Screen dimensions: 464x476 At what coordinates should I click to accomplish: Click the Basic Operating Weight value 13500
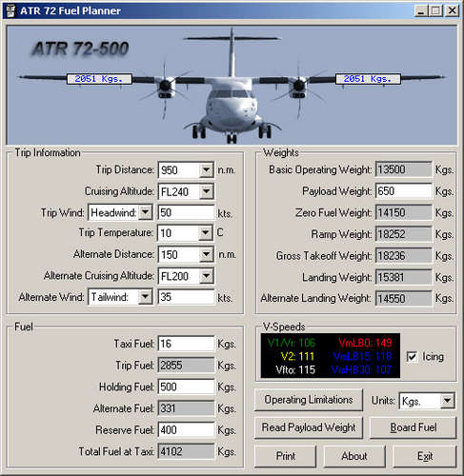point(404,169)
